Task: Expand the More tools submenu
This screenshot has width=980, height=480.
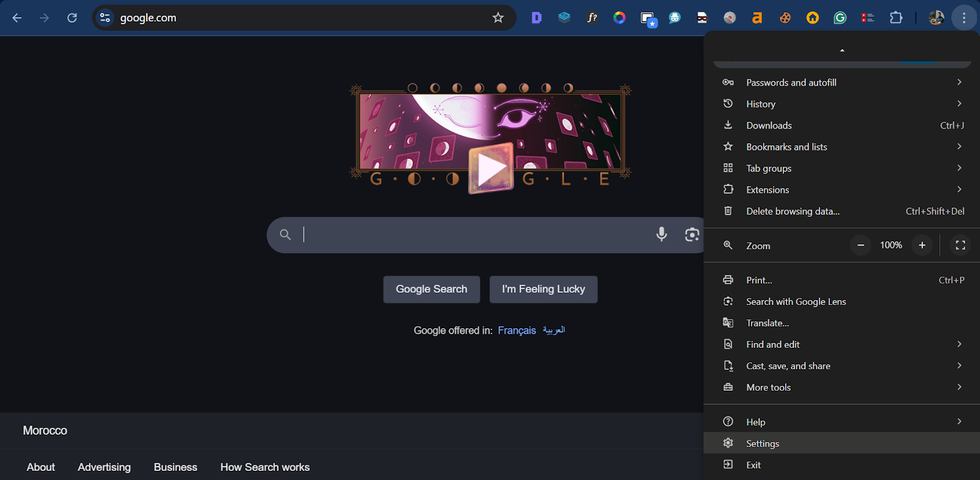Action: click(x=842, y=387)
